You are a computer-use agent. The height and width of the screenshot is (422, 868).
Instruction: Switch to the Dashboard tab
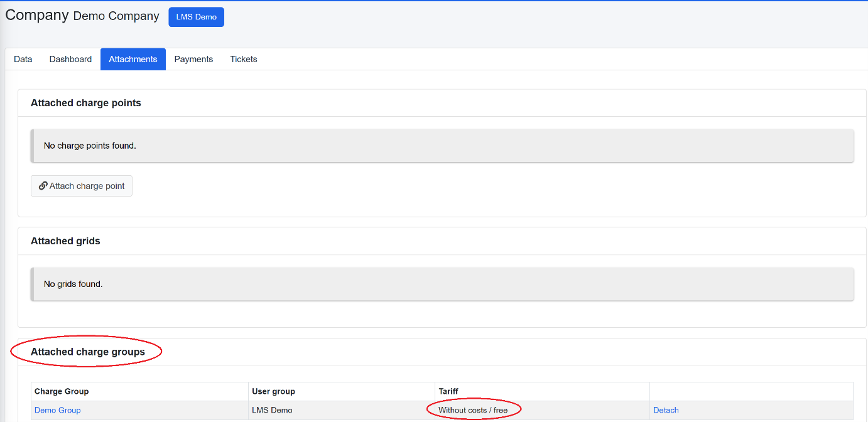[70, 59]
